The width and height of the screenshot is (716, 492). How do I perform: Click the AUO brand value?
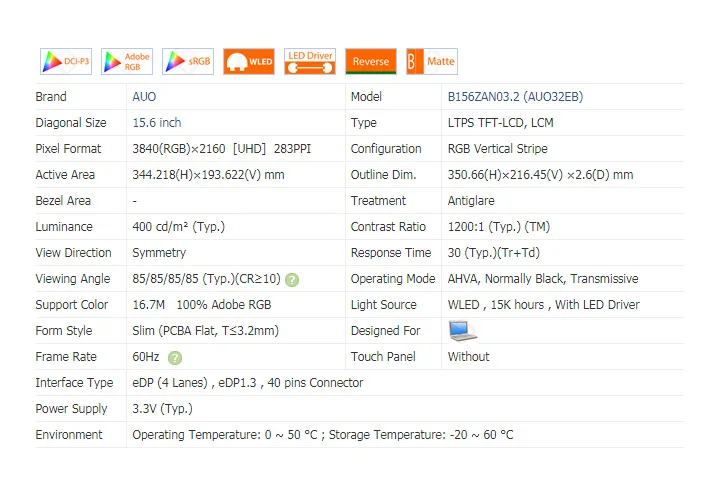(144, 97)
